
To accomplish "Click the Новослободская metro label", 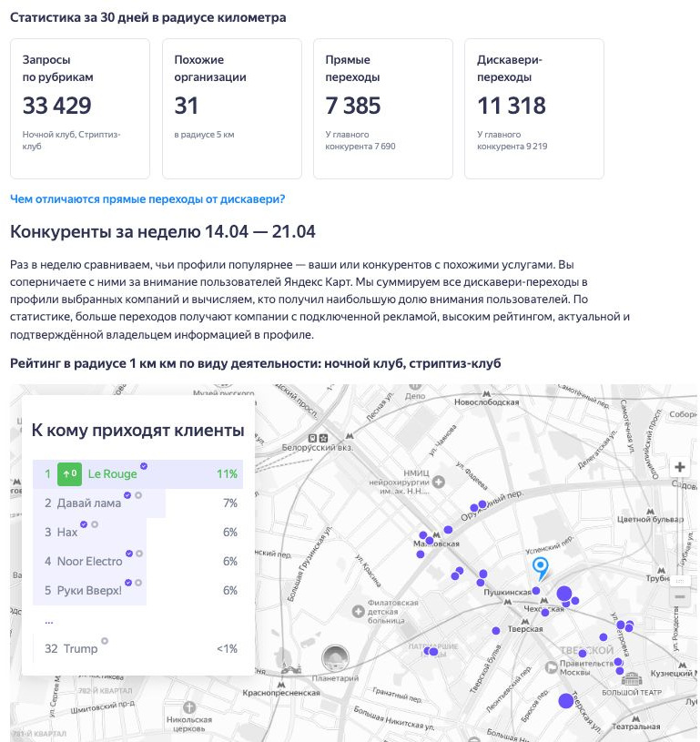I will [x=487, y=401].
